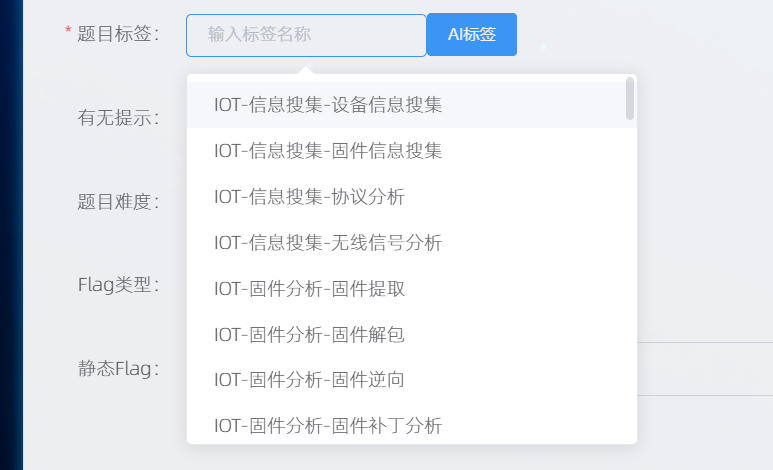Click the 题目难度 label
Screen dimensions: 773x470
pyautogui.click(x=118, y=202)
